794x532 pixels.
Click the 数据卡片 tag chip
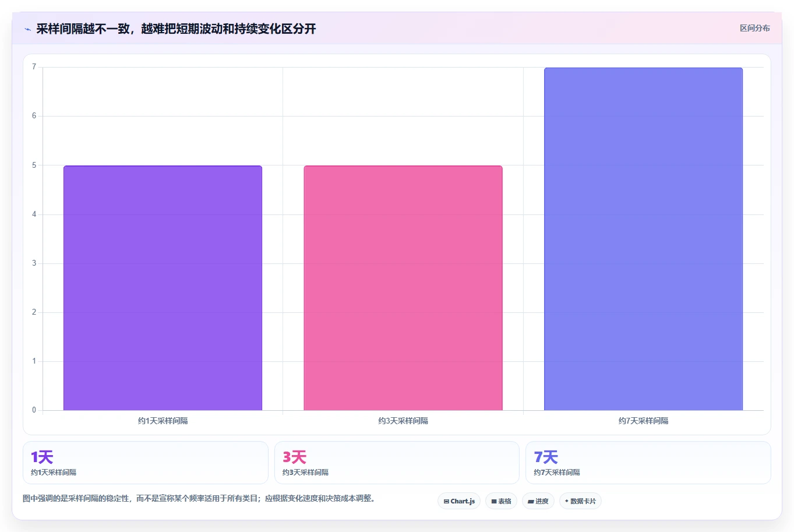(x=580, y=501)
